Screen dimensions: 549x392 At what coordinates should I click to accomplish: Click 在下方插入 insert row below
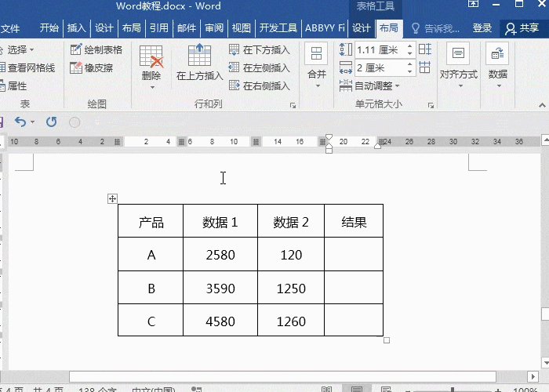[x=260, y=49]
